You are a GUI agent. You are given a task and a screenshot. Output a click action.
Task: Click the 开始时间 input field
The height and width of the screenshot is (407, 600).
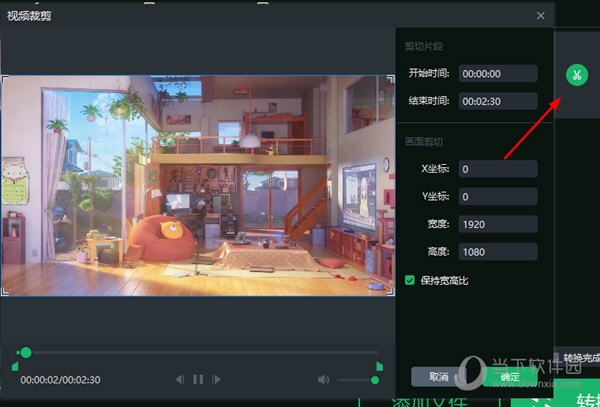(x=498, y=73)
